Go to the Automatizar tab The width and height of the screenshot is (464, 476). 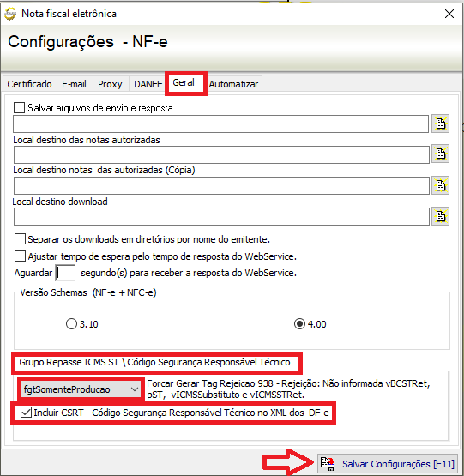(233, 84)
